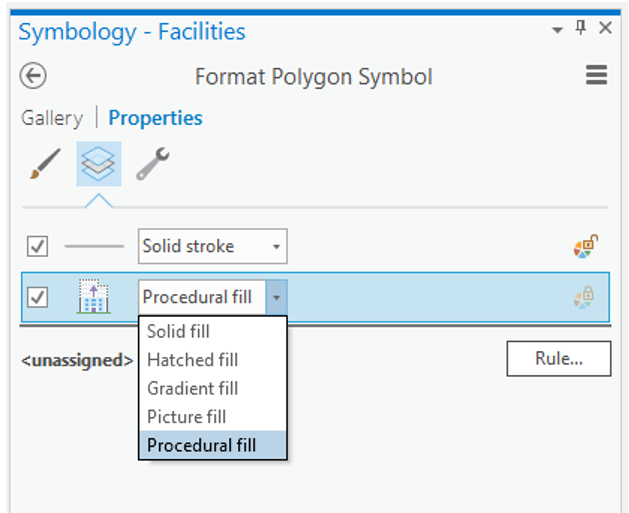Viewport: 629px width, 513px height.
Task: Choose Solid fill from the list
Action: click(x=178, y=331)
